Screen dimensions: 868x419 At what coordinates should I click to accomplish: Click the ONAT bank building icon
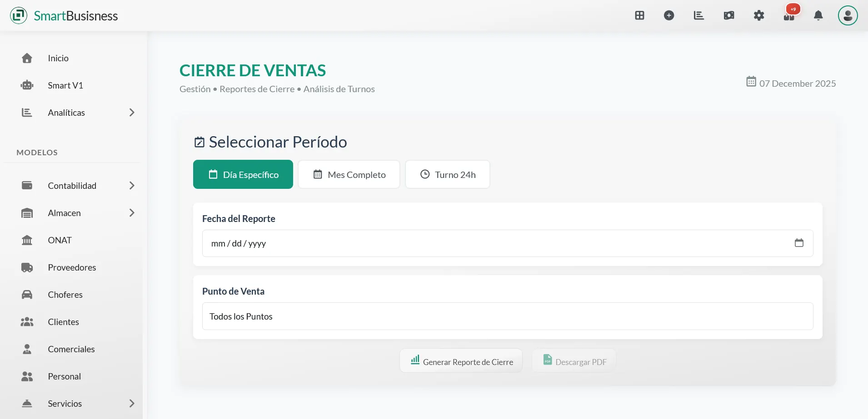(x=27, y=240)
